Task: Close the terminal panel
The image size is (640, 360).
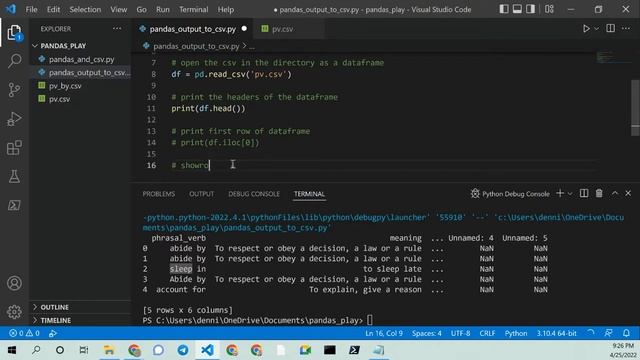Action: [x=628, y=193]
